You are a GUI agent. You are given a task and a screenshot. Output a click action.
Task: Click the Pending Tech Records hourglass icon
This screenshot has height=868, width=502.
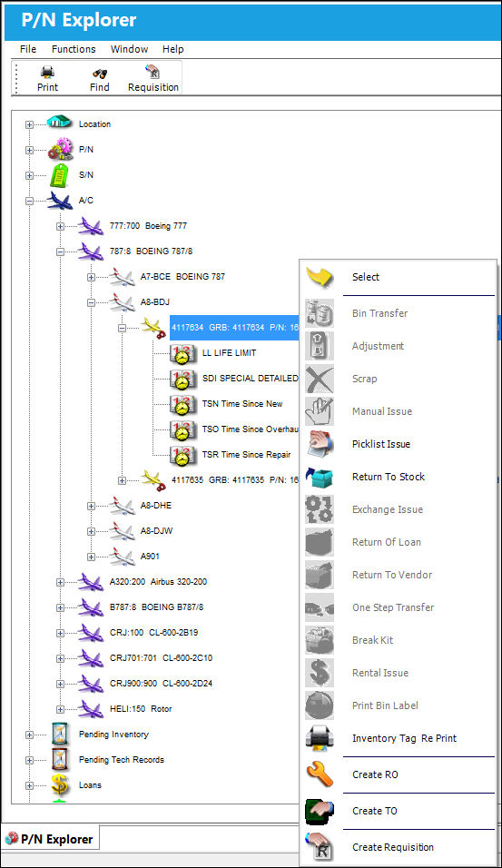(x=59, y=759)
